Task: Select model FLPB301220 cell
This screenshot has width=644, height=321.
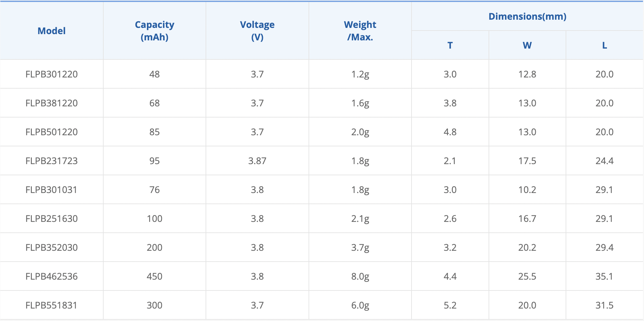Action: [51, 74]
